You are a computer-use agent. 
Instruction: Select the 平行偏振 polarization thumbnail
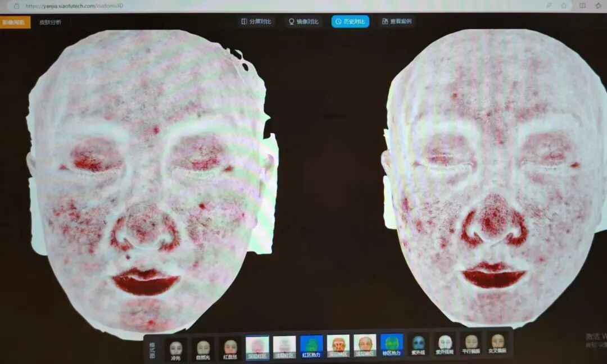pos(471,344)
